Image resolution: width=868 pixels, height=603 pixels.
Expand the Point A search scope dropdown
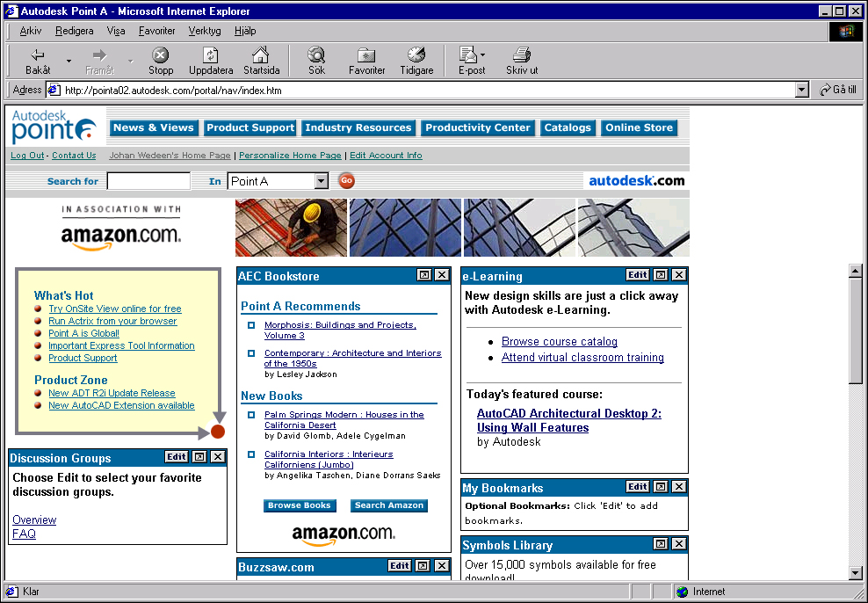coord(321,181)
